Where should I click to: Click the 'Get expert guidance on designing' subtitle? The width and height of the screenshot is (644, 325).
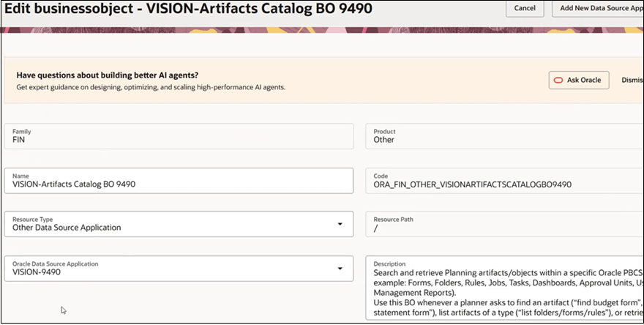click(151, 87)
